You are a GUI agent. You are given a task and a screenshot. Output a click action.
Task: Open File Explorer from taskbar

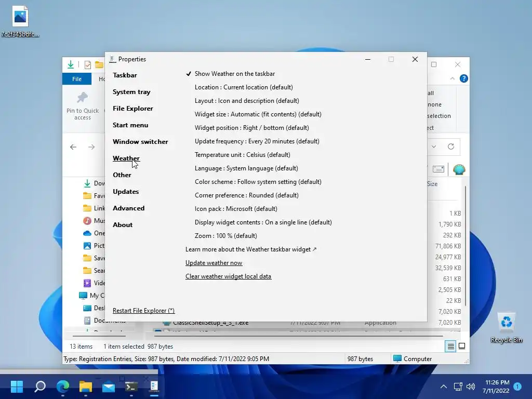click(86, 386)
